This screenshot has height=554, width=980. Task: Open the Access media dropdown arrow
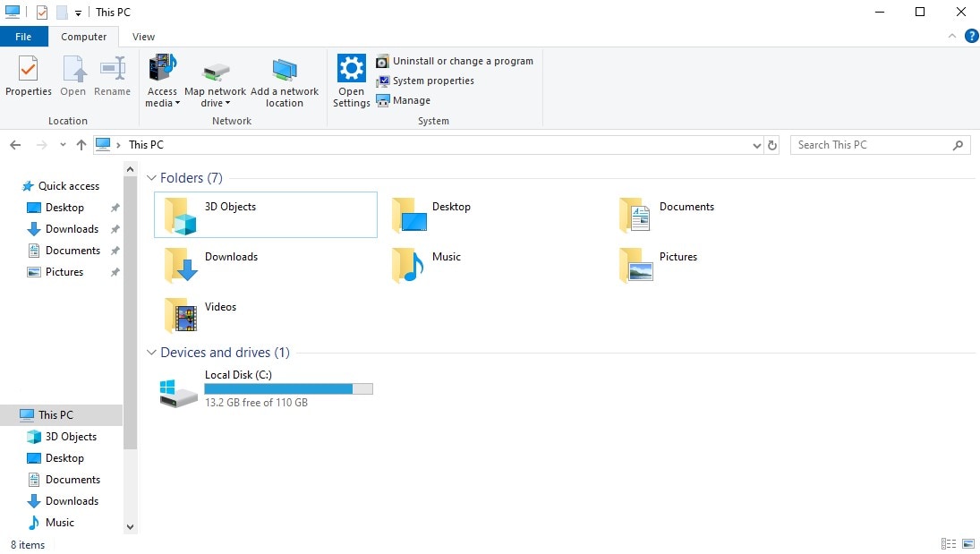tap(177, 104)
